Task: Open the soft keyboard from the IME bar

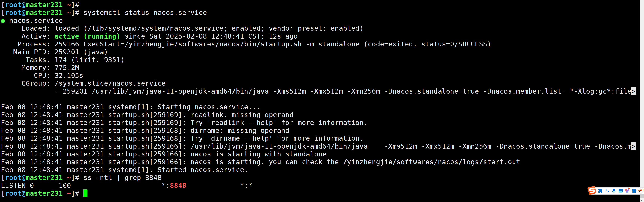Action: [x=621, y=191]
